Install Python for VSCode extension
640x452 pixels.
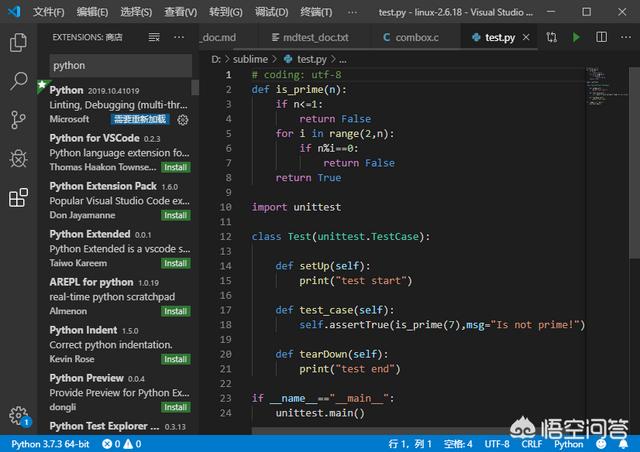[176, 167]
